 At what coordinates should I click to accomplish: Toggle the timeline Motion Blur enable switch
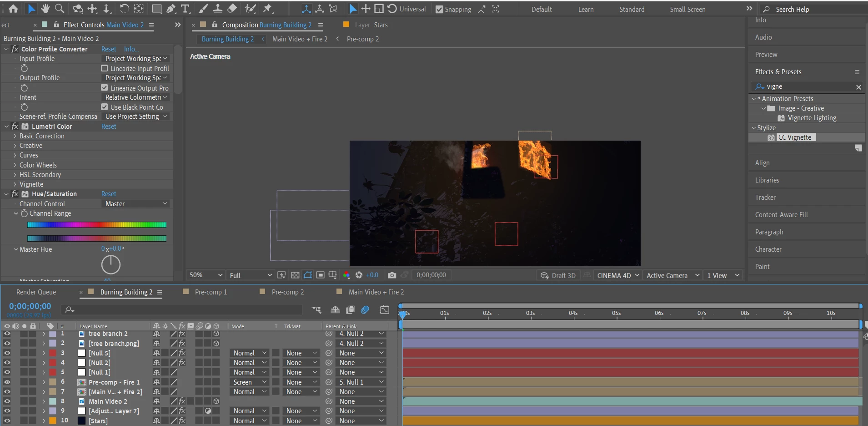point(365,310)
